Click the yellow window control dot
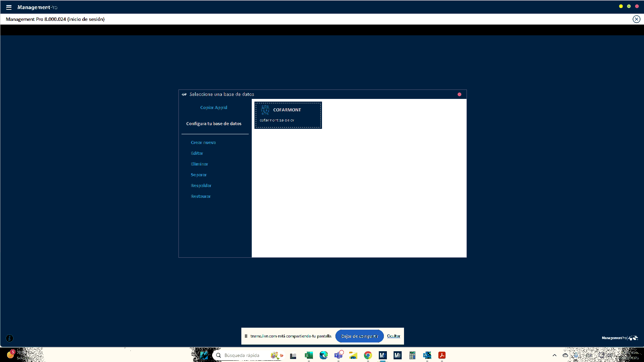This screenshot has width=644, height=362. point(621,6)
